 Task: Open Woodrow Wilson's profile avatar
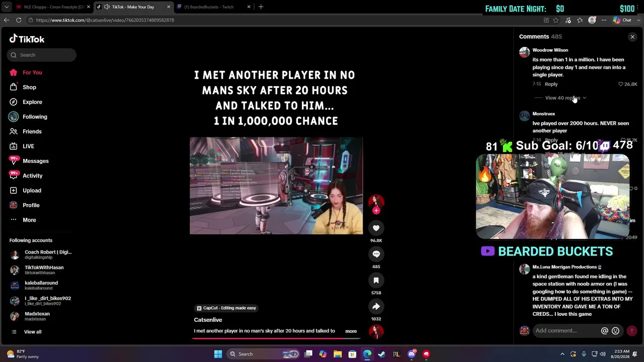(524, 52)
